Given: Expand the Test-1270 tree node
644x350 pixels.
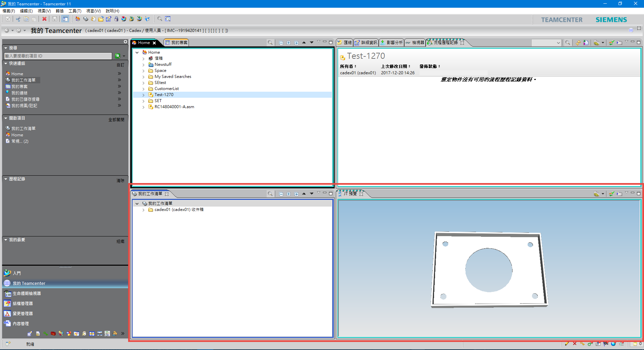Looking at the screenshot, I should click(143, 95).
